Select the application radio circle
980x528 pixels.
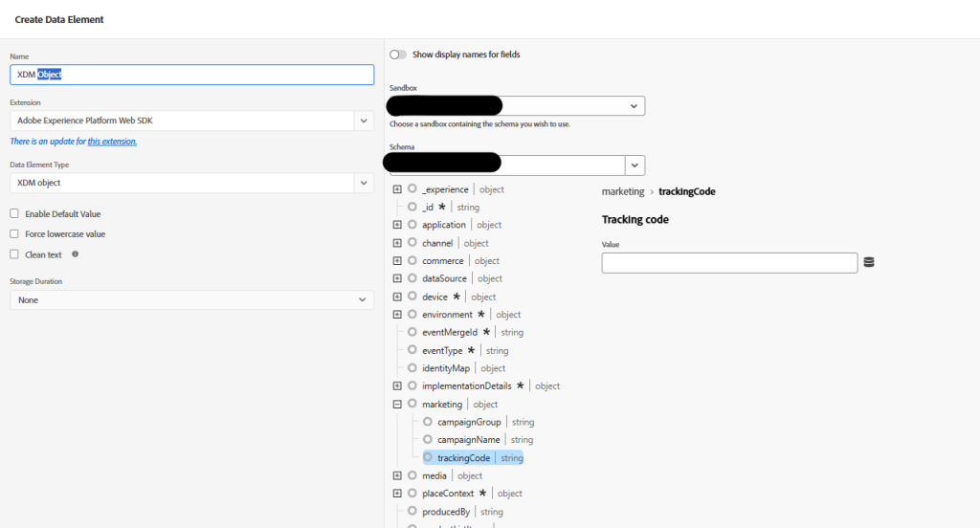click(412, 225)
